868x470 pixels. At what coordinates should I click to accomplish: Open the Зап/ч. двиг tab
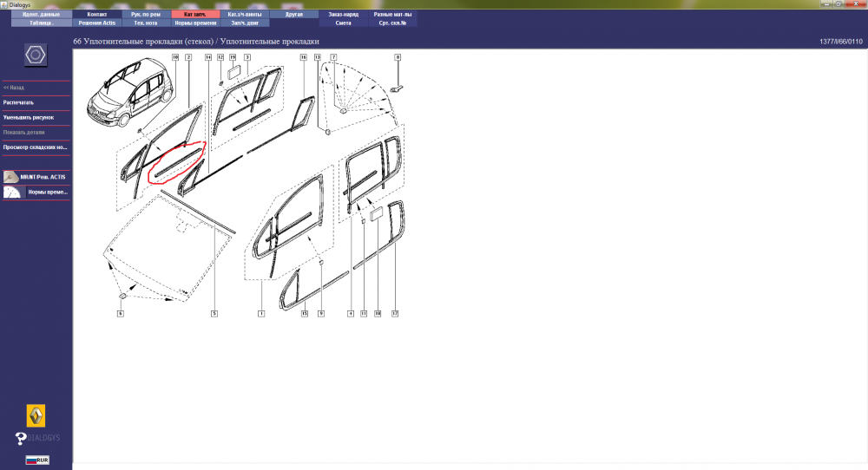(x=245, y=23)
